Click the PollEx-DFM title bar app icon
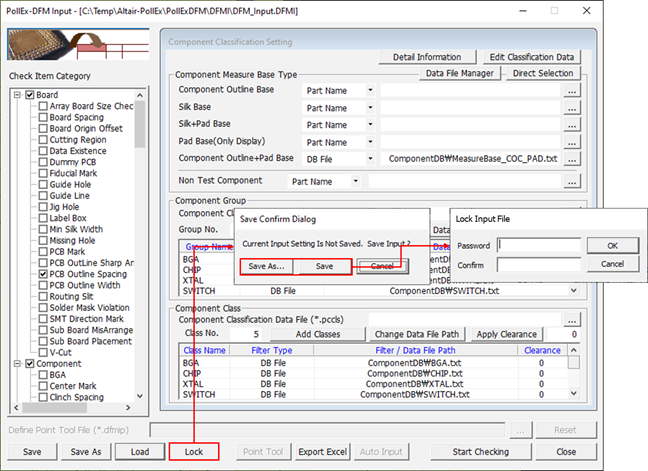 tap(10, 9)
